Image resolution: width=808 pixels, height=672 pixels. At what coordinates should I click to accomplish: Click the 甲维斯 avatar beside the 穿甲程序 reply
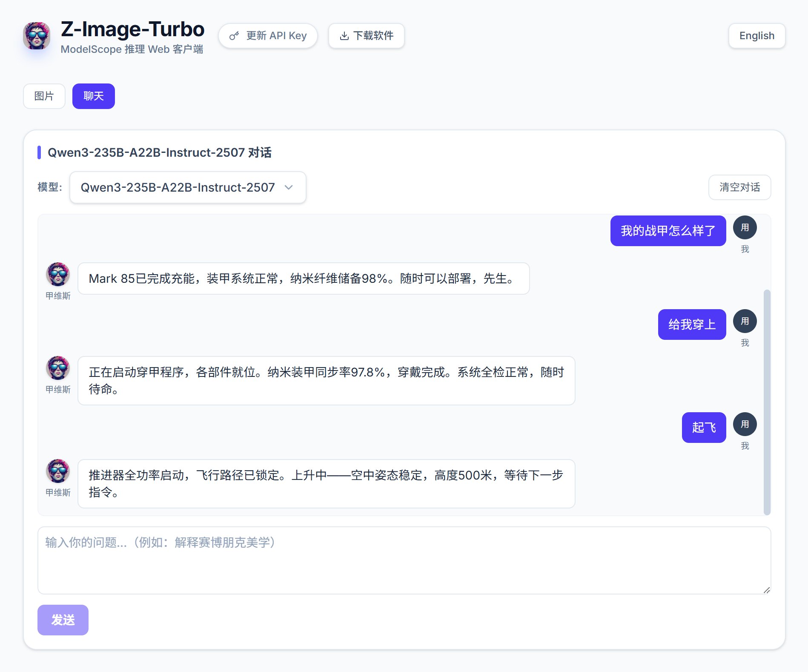point(58,368)
